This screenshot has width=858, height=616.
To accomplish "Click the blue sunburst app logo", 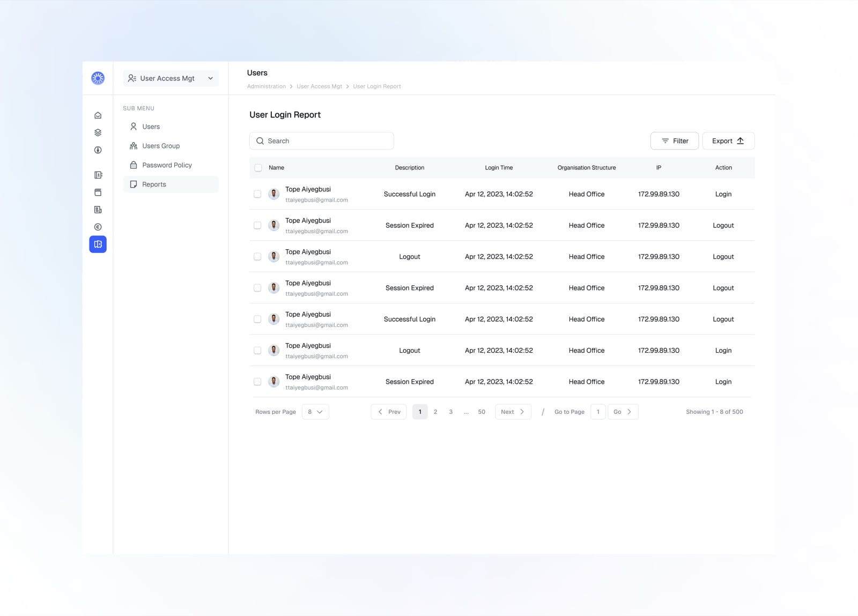I will click(x=98, y=78).
